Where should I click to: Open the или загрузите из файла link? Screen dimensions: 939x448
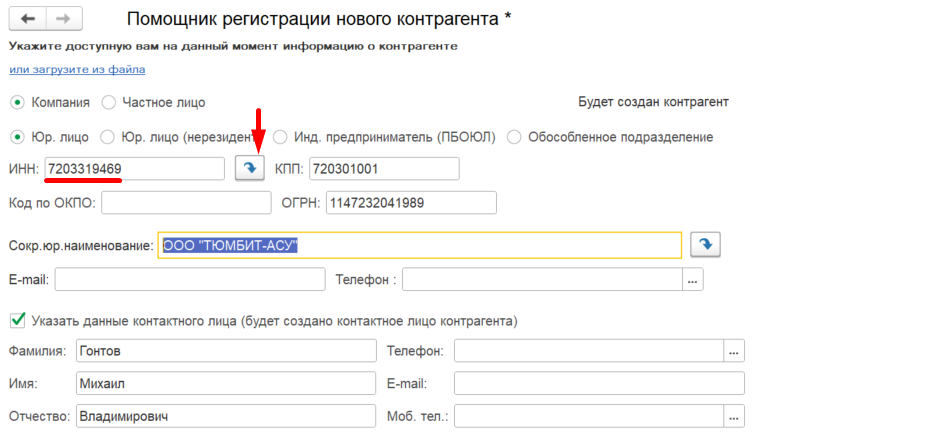[x=77, y=69]
